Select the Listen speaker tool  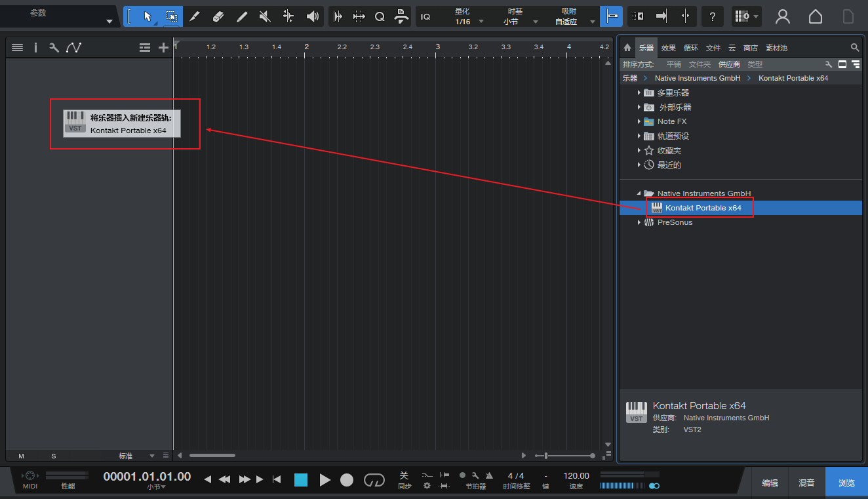[312, 16]
